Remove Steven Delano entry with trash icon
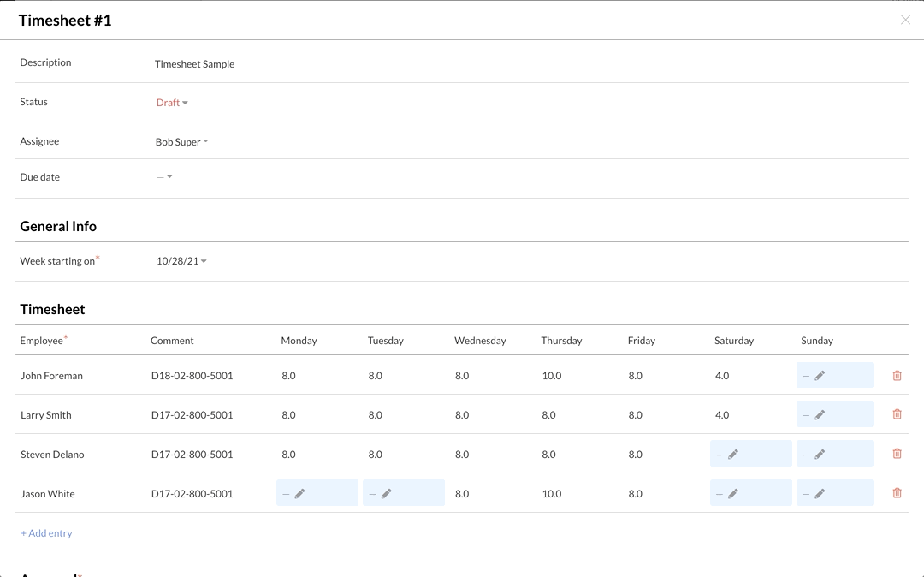This screenshot has width=924, height=577. pyautogui.click(x=897, y=455)
